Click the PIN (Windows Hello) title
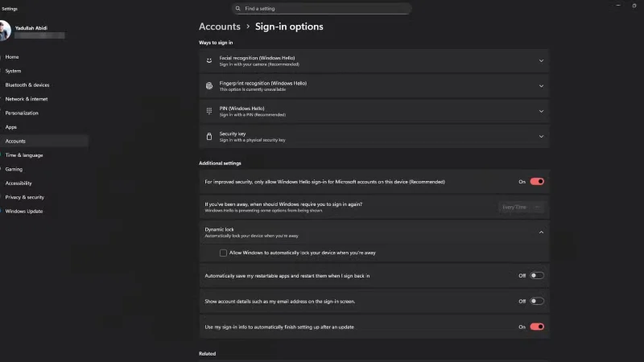Screen dimensions: 644x362 pos(242,109)
